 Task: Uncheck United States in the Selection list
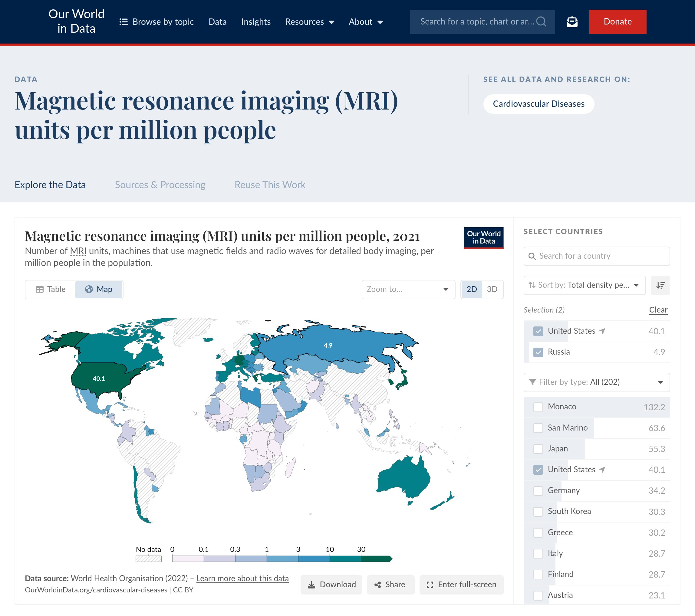click(538, 331)
